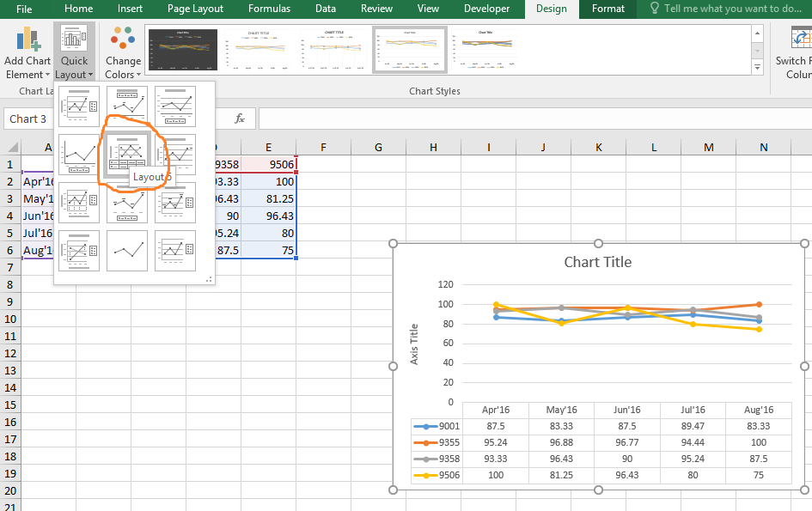812x511 pixels.
Task: Click the Aug'16 category label in chart
Action: pos(759,410)
